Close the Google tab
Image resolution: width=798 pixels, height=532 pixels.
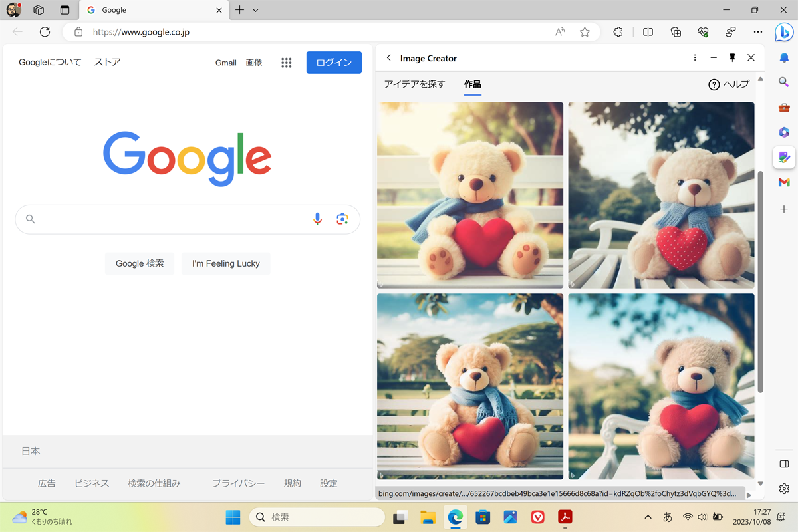(219, 10)
